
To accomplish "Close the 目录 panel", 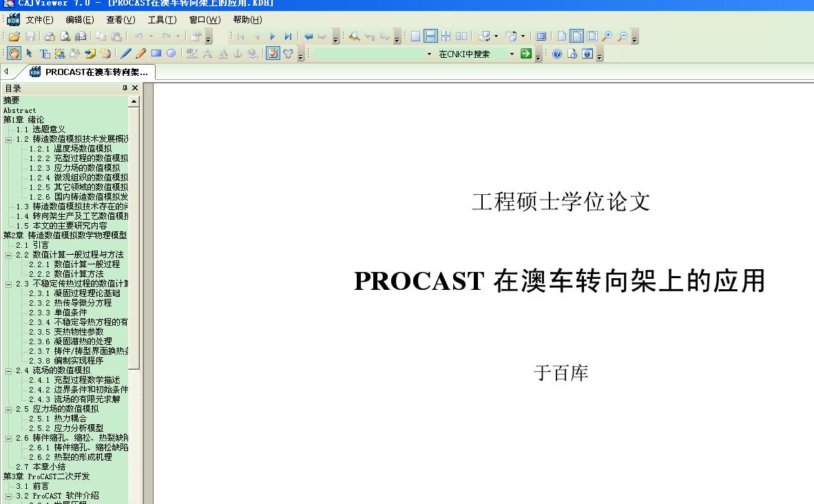I will (135, 87).
